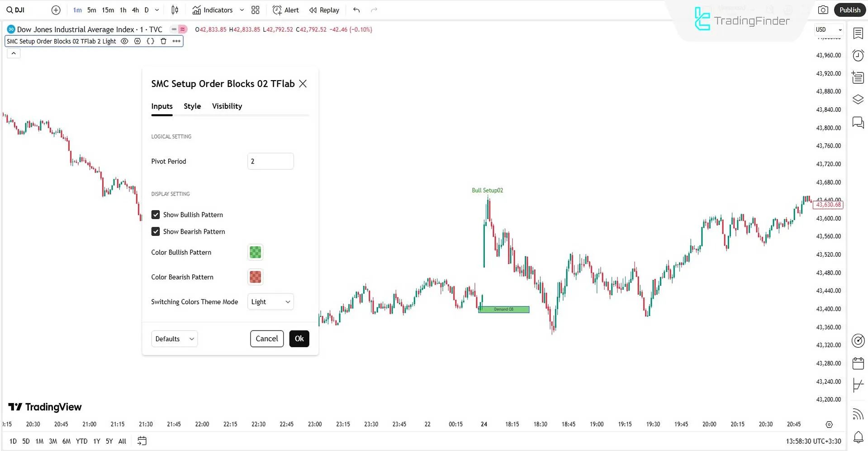868x451 pixels.
Task: Click the Pivot Period input field
Action: click(270, 161)
